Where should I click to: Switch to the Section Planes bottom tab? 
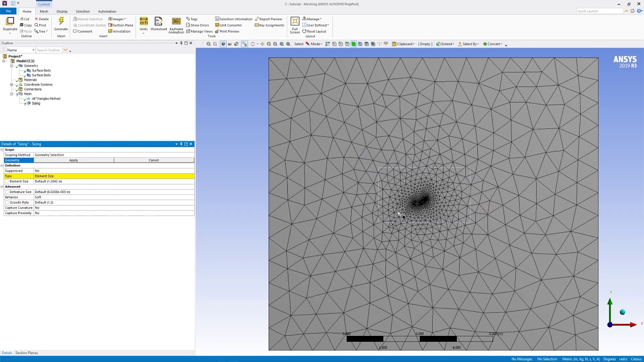coord(26,353)
